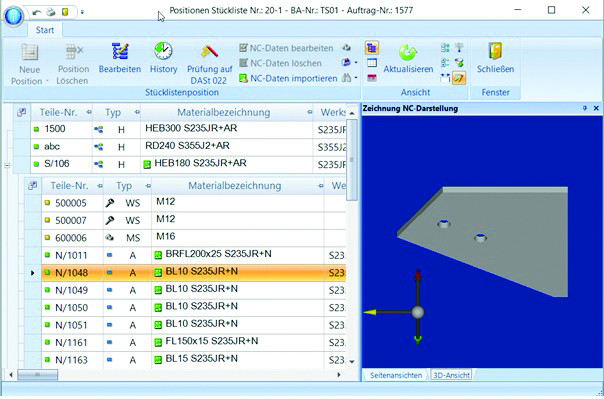604x399 pixels.
Task: Toggle the highlighted pencil icon in Ansicht group
Action: 459,78
